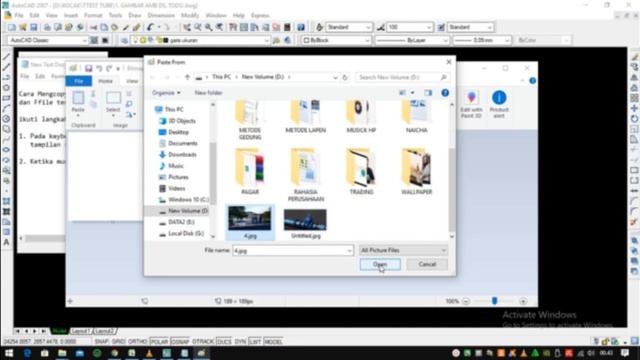
Task: Open view options dropdown in dialog
Action: point(412,93)
